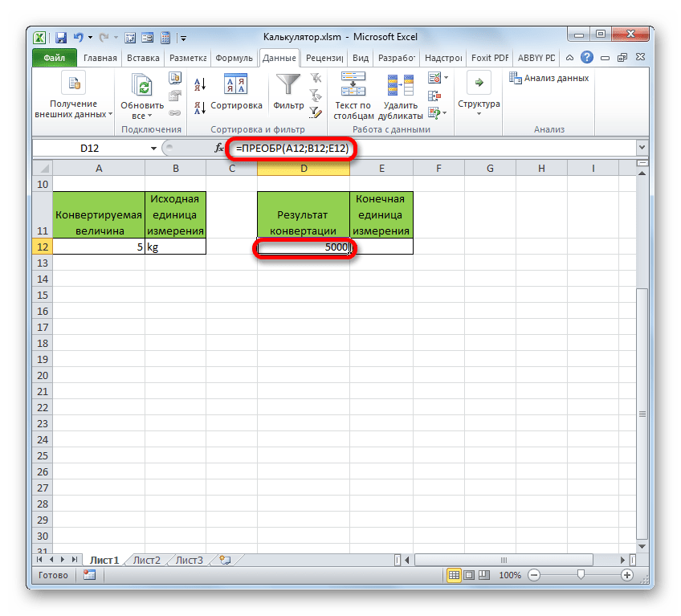681x616 pixels.
Task: Expand the Name Box dropdown arrow
Action: click(153, 149)
